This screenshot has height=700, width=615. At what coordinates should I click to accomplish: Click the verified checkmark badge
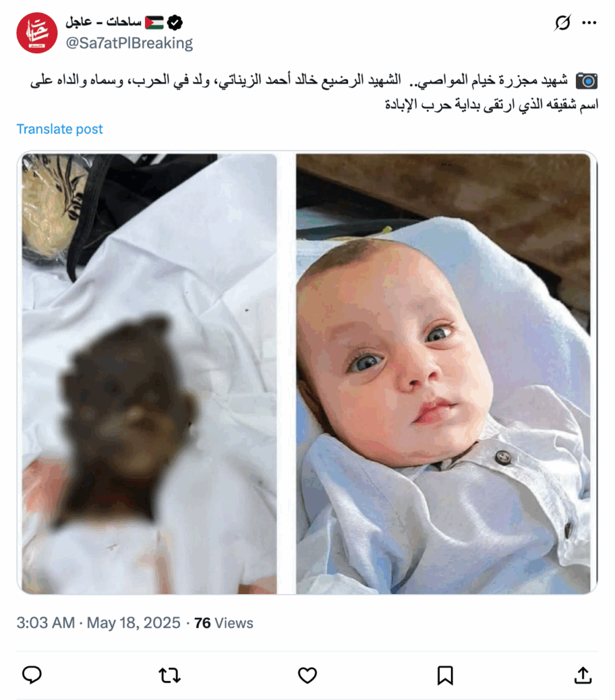tap(175, 22)
